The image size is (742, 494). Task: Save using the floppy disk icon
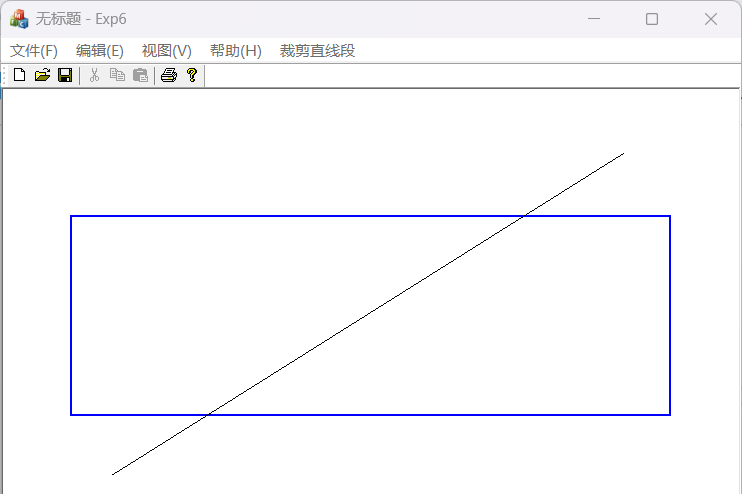(x=65, y=75)
